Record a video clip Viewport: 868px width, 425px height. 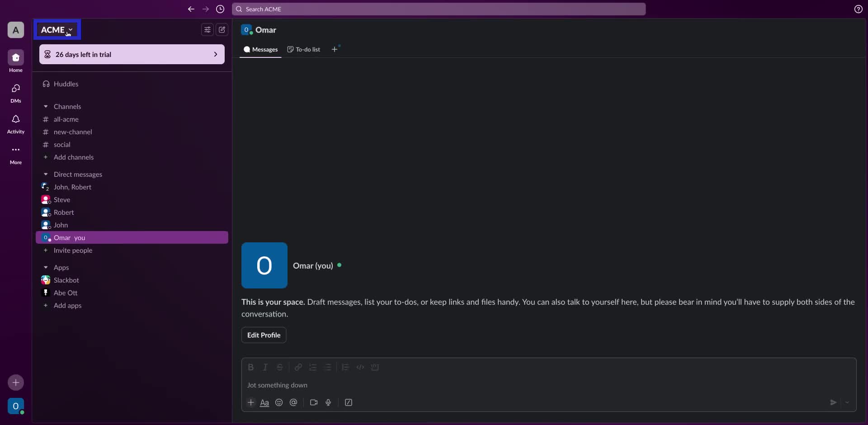click(x=314, y=402)
